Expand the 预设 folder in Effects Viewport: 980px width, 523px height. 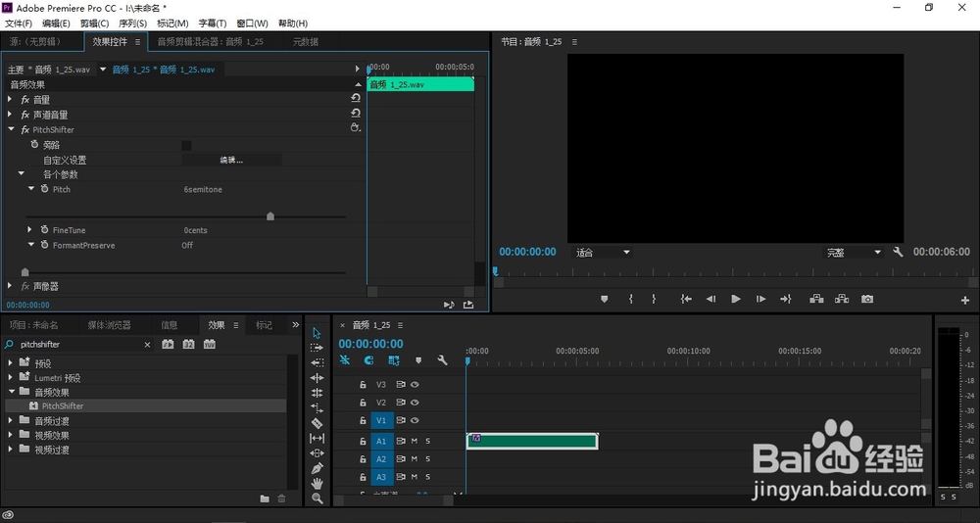(x=10, y=363)
